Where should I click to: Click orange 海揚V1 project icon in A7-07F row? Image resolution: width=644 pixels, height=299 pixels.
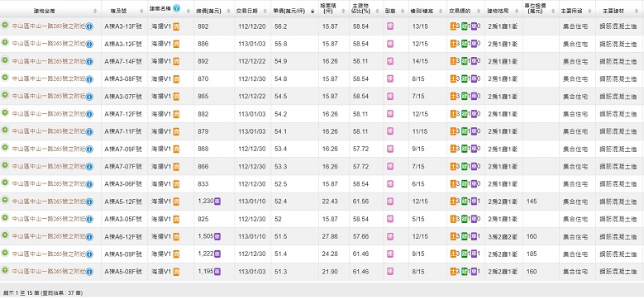pos(176,167)
